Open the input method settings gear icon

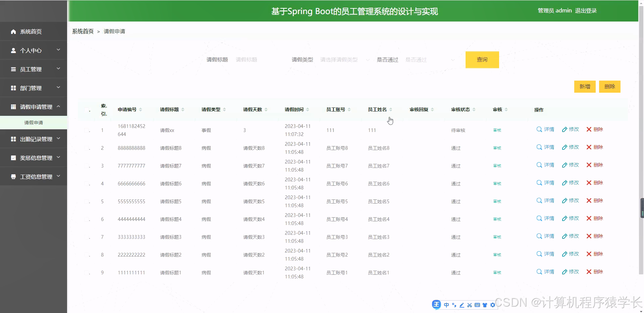point(492,305)
